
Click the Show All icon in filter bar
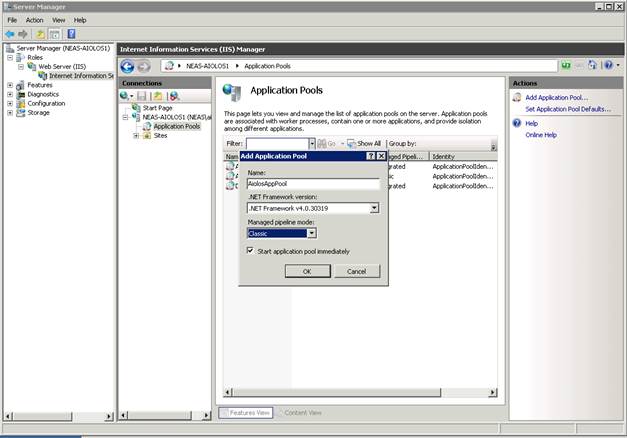click(351, 143)
